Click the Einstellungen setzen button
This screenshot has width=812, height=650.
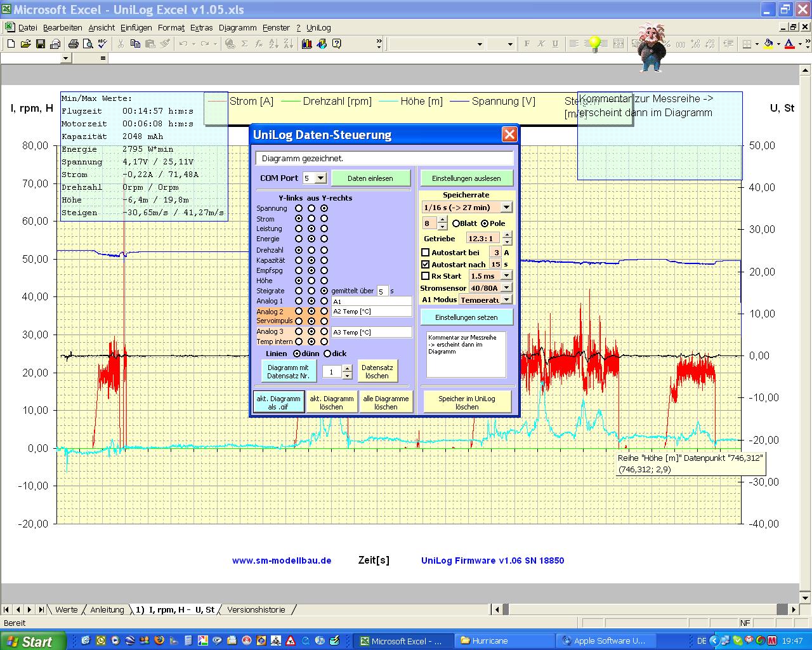point(466,317)
